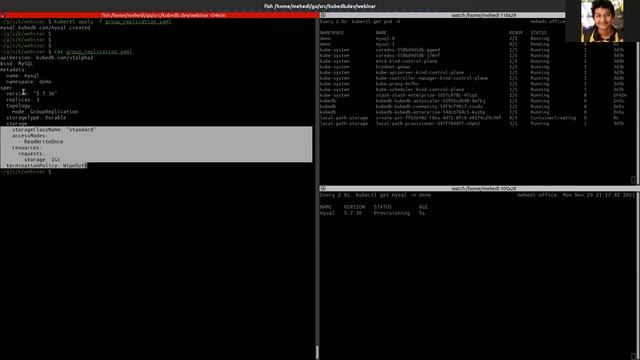Viewport: 640px width, 360px height.
Task: Click the version "5.7.36" yaml line
Action: [31, 93]
